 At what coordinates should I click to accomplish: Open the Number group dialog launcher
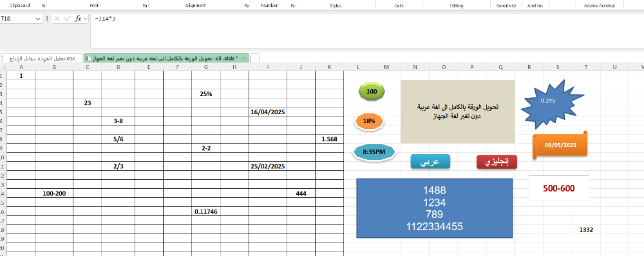point(293,6)
